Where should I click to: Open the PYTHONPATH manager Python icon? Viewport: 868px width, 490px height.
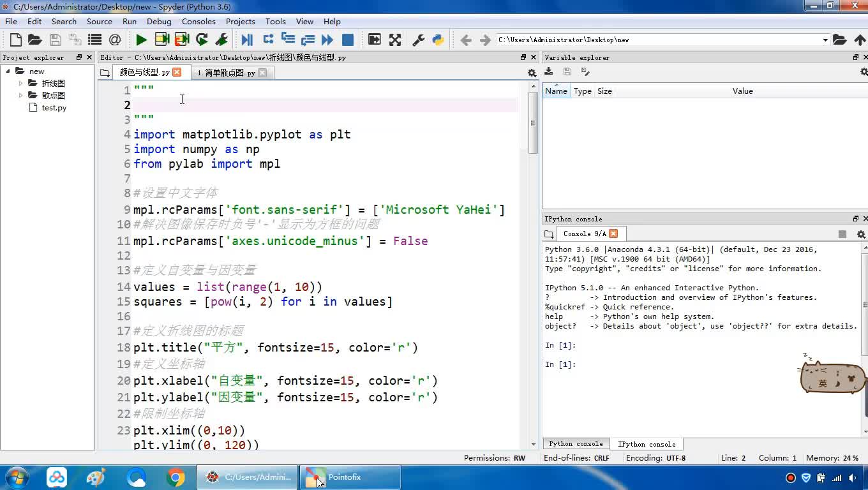[x=438, y=40]
